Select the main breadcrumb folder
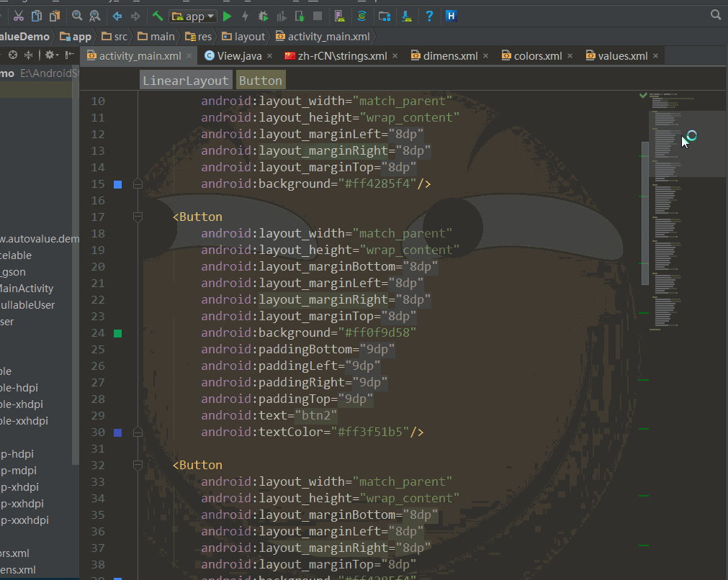Screen dimensions: 728x580 (156, 37)
